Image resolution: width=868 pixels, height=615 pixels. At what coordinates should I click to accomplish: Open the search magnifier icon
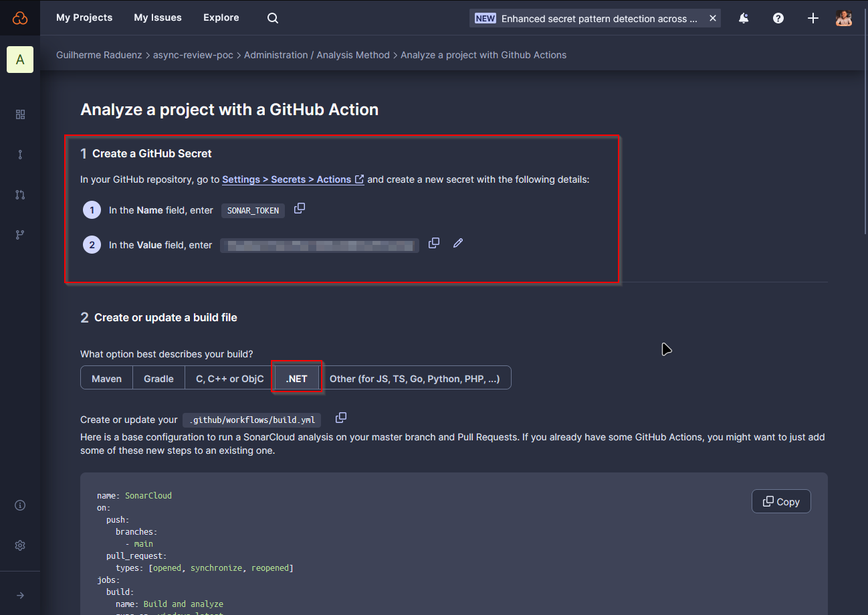(273, 18)
